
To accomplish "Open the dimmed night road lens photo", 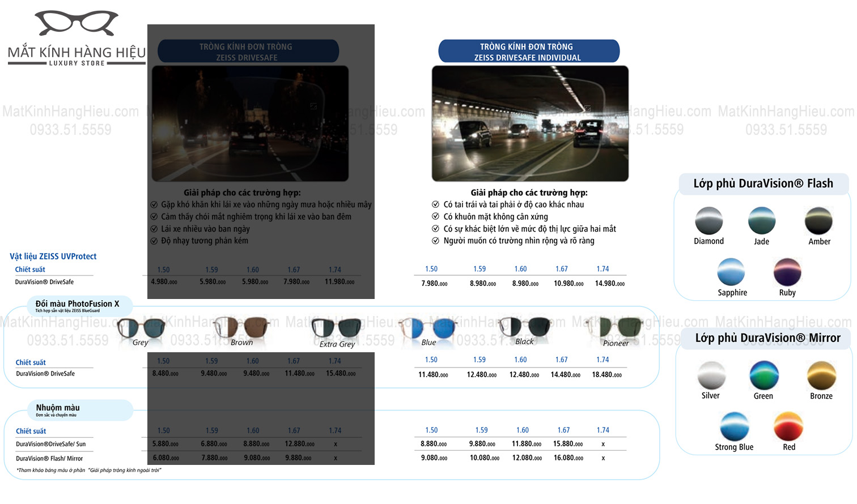I will click(250, 123).
